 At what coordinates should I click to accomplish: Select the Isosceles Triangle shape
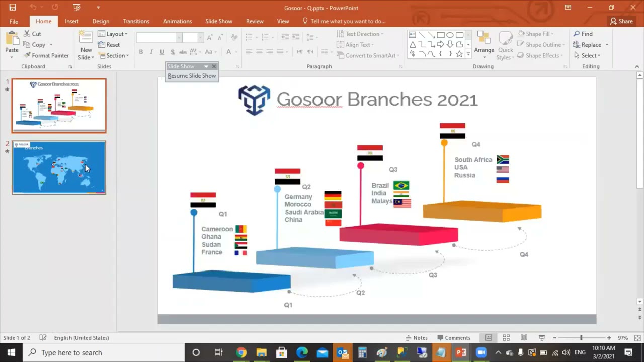click(412, 45)
